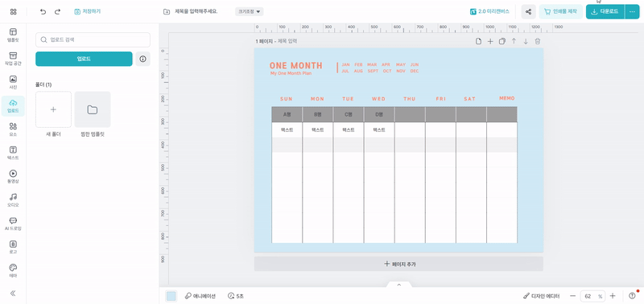The width and height of the screenshot is (644, 304).
Task: Open the 크기조정 dropdown
Action: point(250,11)
